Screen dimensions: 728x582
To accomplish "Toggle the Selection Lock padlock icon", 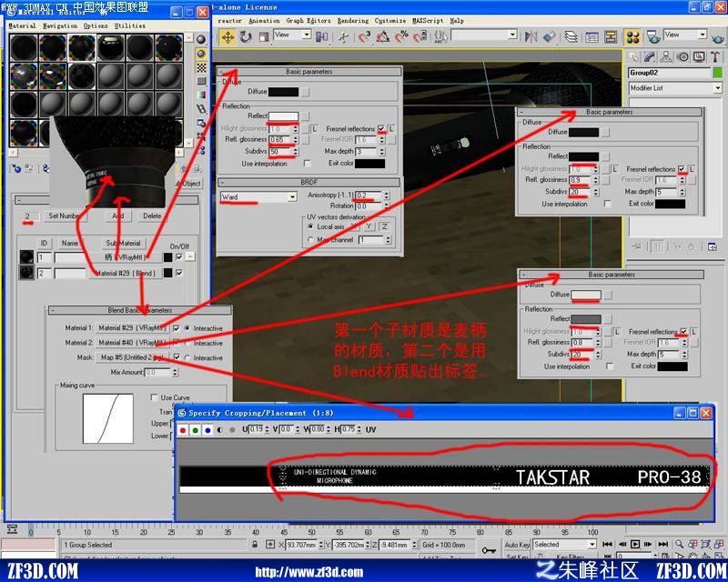I will (255, 545).
